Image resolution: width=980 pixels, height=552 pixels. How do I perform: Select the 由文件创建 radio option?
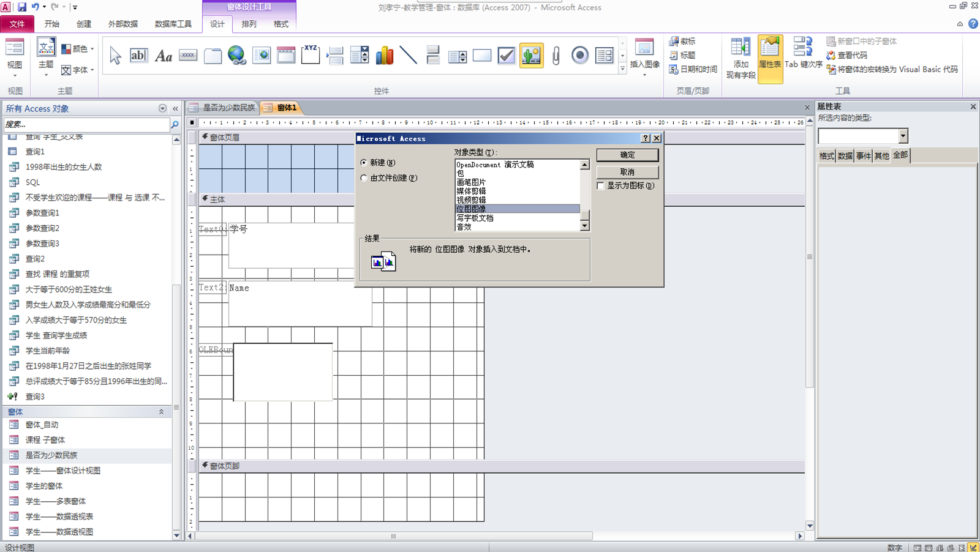[x=364, y=178]
